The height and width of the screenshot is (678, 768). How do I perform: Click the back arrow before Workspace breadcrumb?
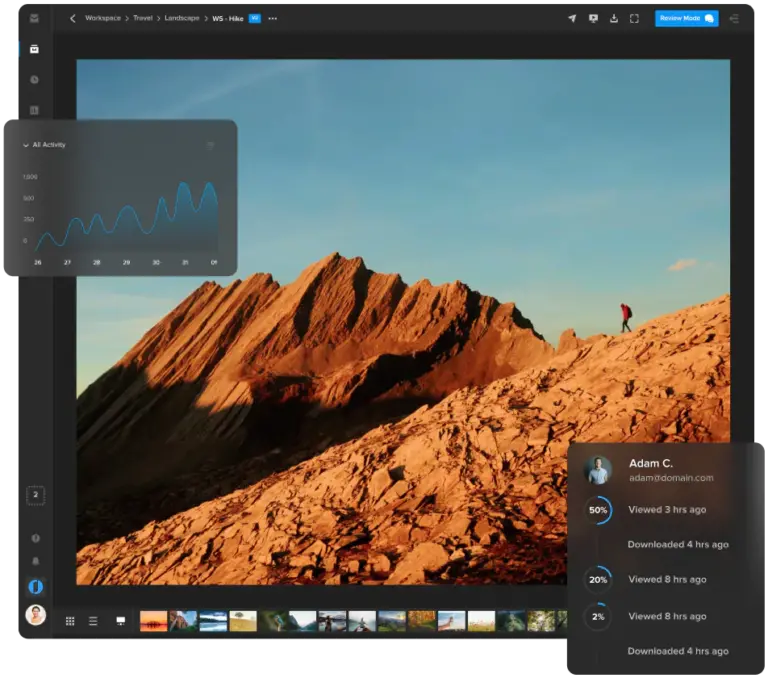click(x=72, y=18)
